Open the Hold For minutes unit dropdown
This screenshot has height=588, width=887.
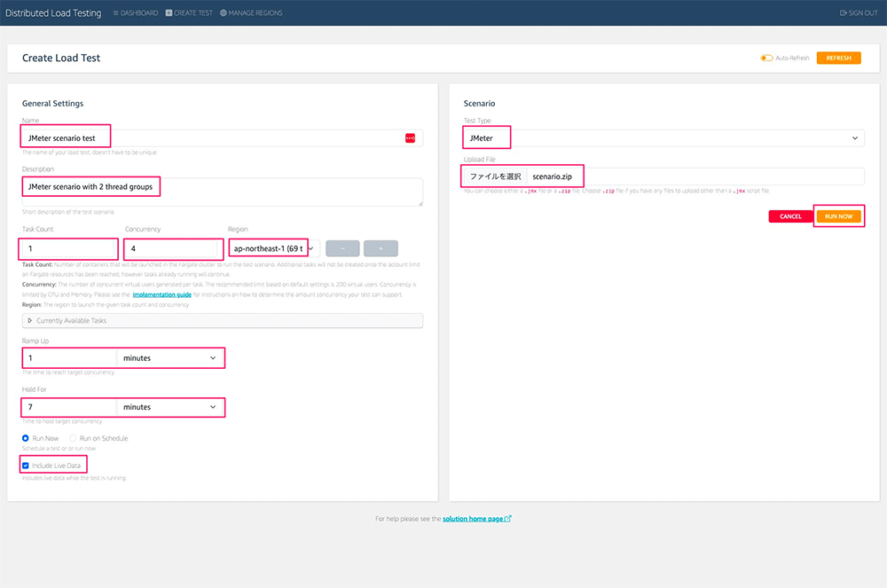170,407
